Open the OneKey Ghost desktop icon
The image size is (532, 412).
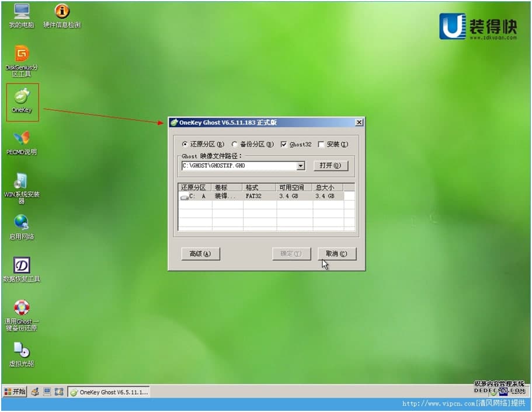[x=21, y=99]
